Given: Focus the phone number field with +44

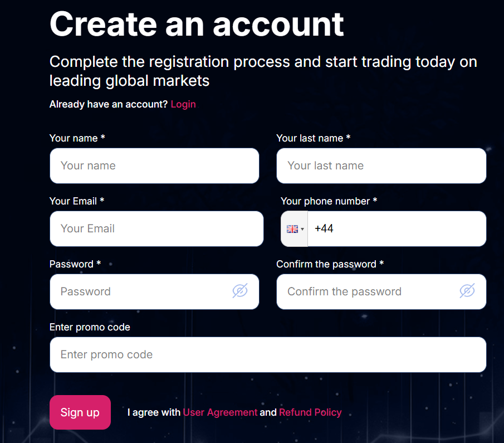Looking at the screenshot, I should (x=397, y=228).
